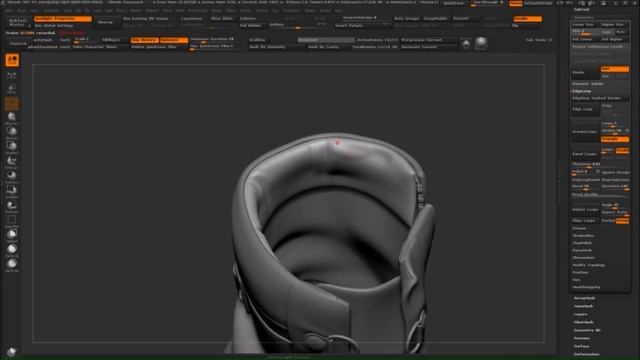Open the Transform menu
The height and width of the screenshot is (360, 640).
click(x=292, y=11)
